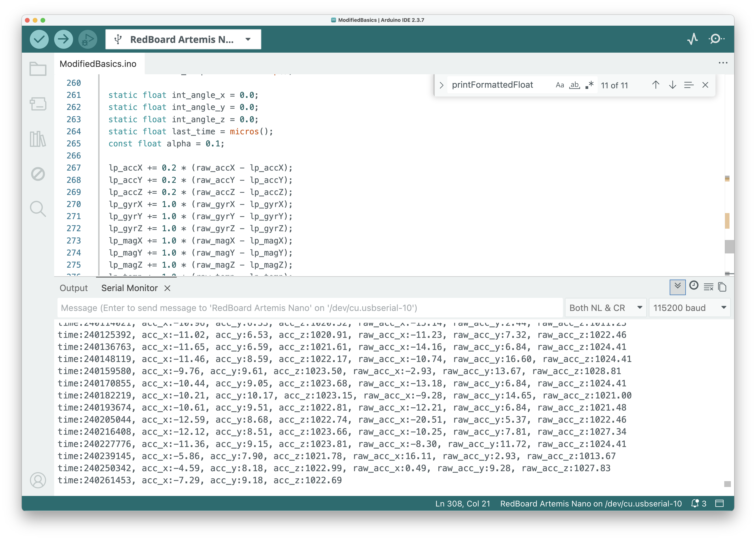Switch to the Output tab
This screenshot has height=540, width=756.
[73, 288]
